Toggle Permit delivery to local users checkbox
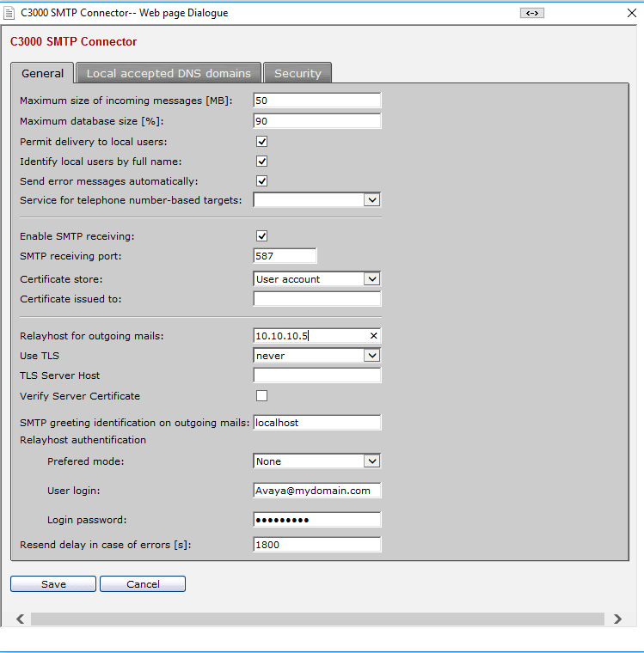The image size is (644, 653). (261, 142)
